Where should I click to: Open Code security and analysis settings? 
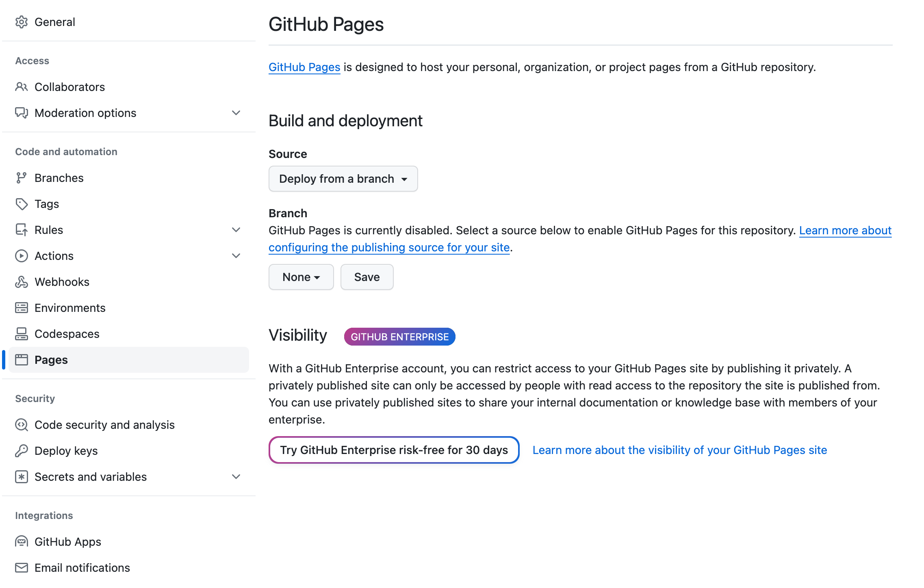pos(128,425)
